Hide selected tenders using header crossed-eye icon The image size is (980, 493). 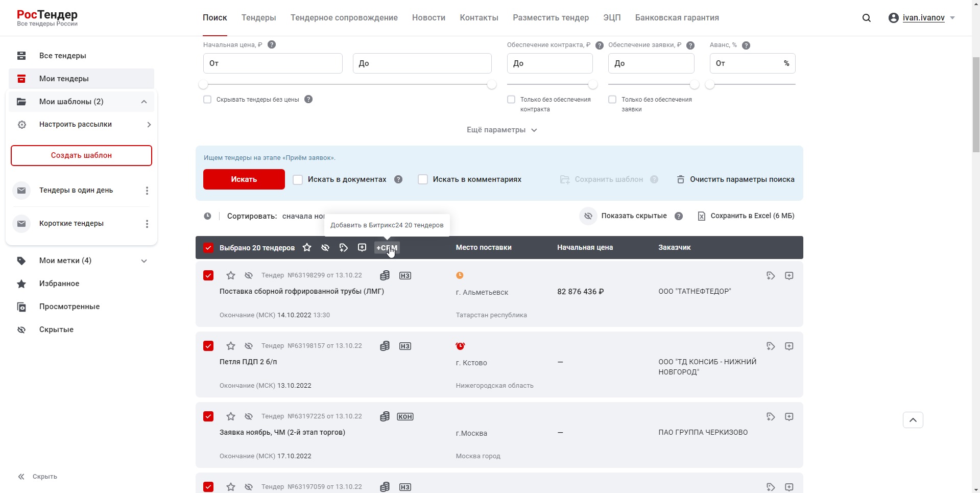(x=325, y=248)
